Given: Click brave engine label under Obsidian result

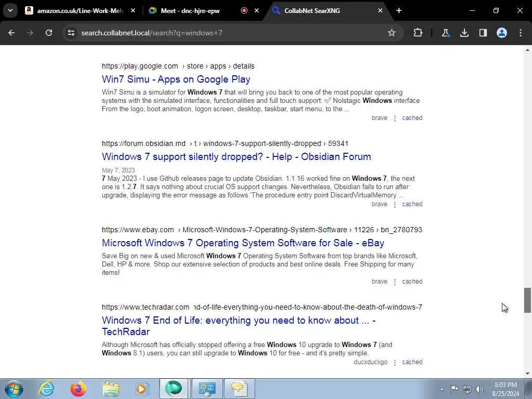Looking at the screenshot, I should pos(379,204).
